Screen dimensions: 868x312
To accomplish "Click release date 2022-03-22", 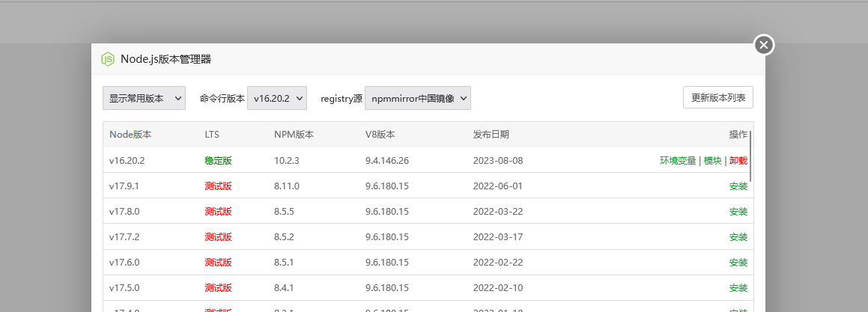I will tap(498, 211).
